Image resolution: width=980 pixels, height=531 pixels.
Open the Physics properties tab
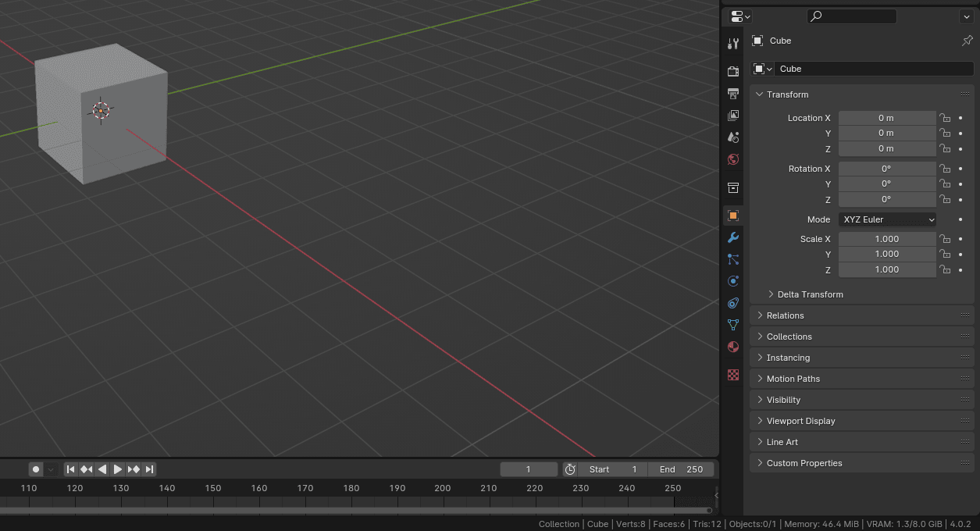coord(732,281)
